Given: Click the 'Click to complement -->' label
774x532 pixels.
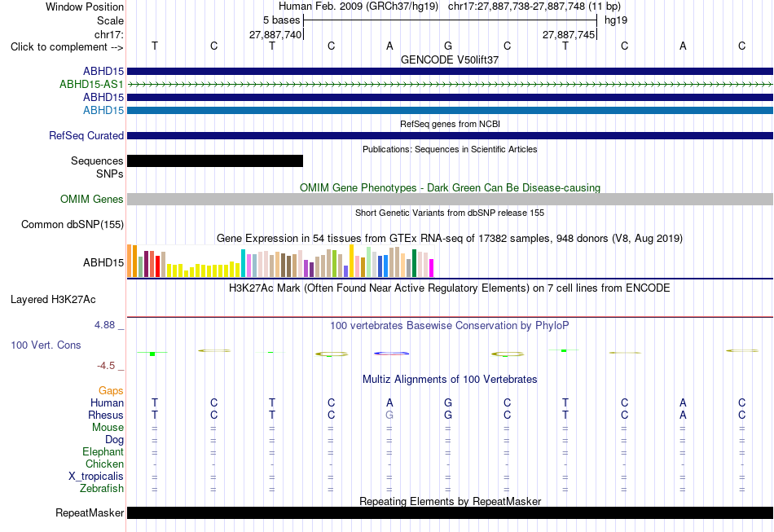Looking at the screenshot, I should click(67, 47).
